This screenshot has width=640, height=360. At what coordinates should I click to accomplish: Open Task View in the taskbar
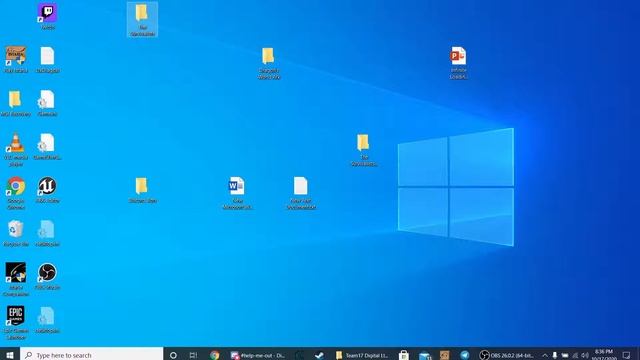pyautogui.click(x=193, y=355)
